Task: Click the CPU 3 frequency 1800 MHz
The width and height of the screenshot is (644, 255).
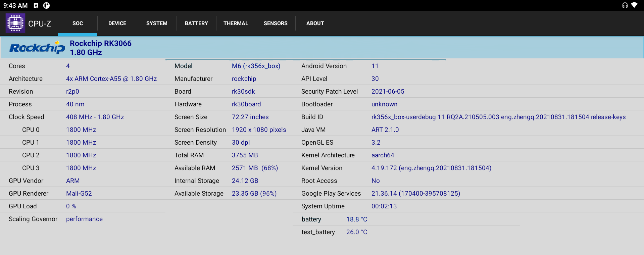Action: click(81, 168)
